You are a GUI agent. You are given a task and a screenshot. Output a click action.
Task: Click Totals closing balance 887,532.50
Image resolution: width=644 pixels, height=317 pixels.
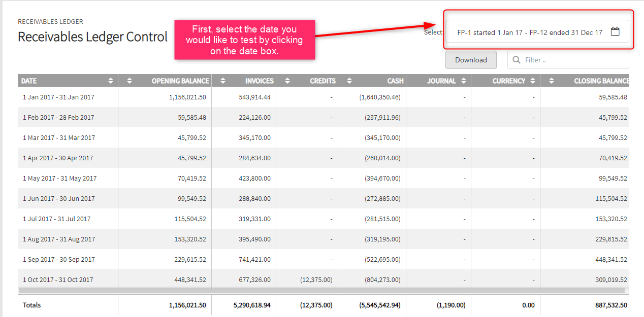(611, 305)
